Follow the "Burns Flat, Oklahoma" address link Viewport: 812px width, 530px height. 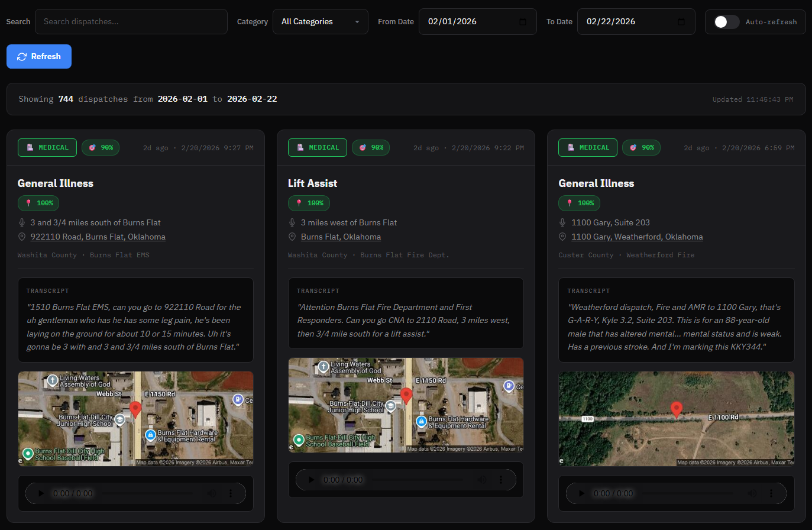tap(341, 236)
